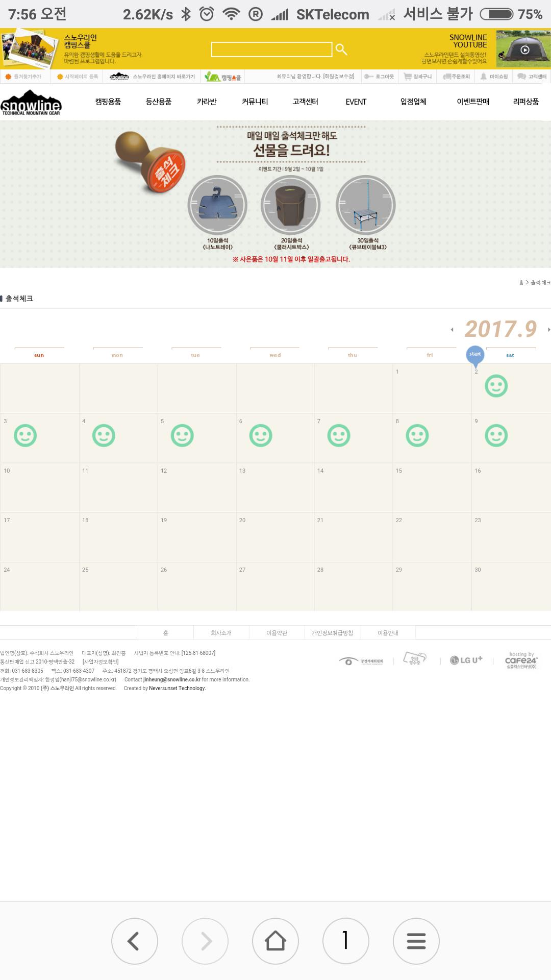Open the 장바구니 shopping cart
551x980 pixels.
418,77
